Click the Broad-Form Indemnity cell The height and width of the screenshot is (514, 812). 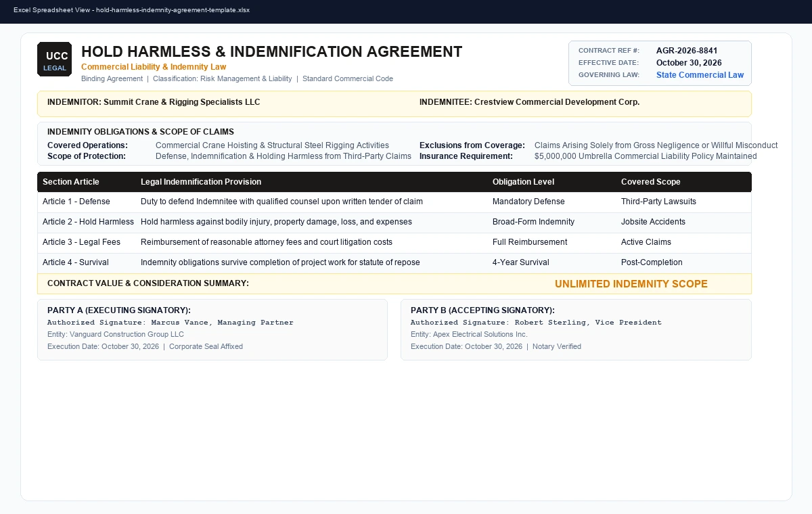[x=533, y=222]
